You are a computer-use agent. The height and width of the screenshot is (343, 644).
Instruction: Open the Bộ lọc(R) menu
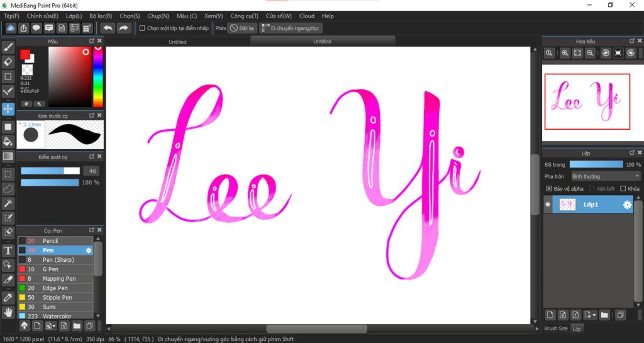[101, 16]
